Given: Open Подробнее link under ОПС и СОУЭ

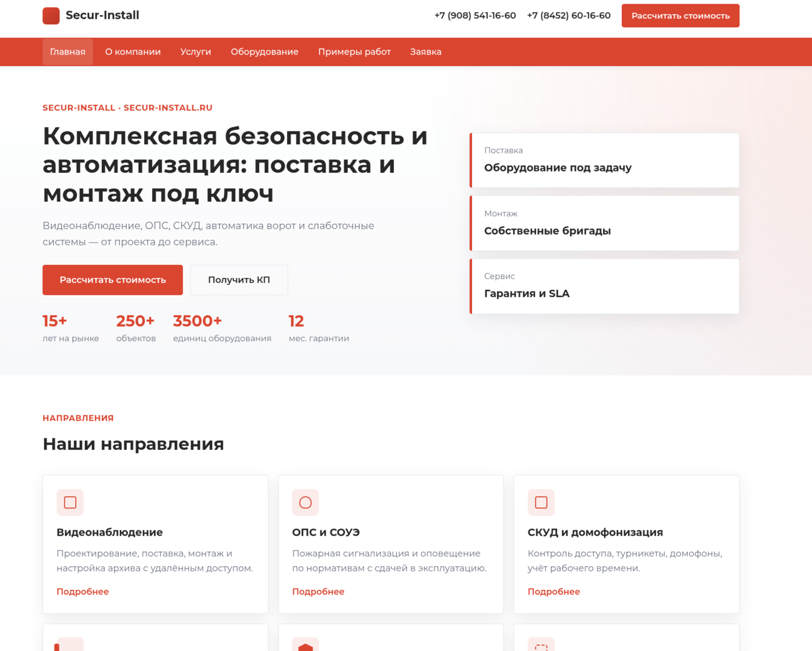Looking at the screenshot, I should pos(318,592).
